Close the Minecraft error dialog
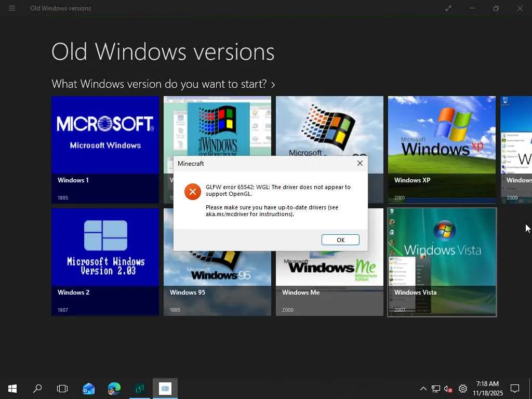This screenshot has width=532, height=399. point(360,163)
